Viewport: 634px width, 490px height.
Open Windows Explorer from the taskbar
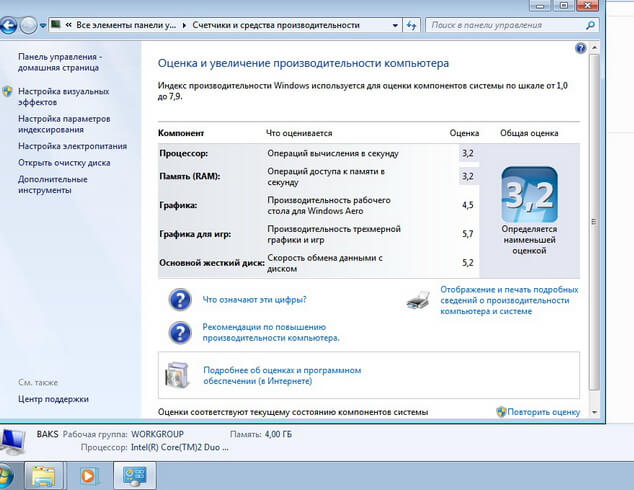(44, 475)
